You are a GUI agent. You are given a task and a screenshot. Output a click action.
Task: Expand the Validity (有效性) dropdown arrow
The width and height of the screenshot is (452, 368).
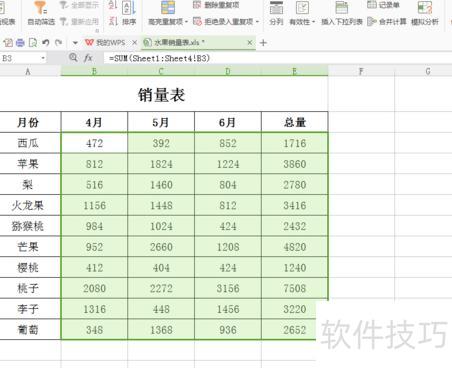[313, 22]
